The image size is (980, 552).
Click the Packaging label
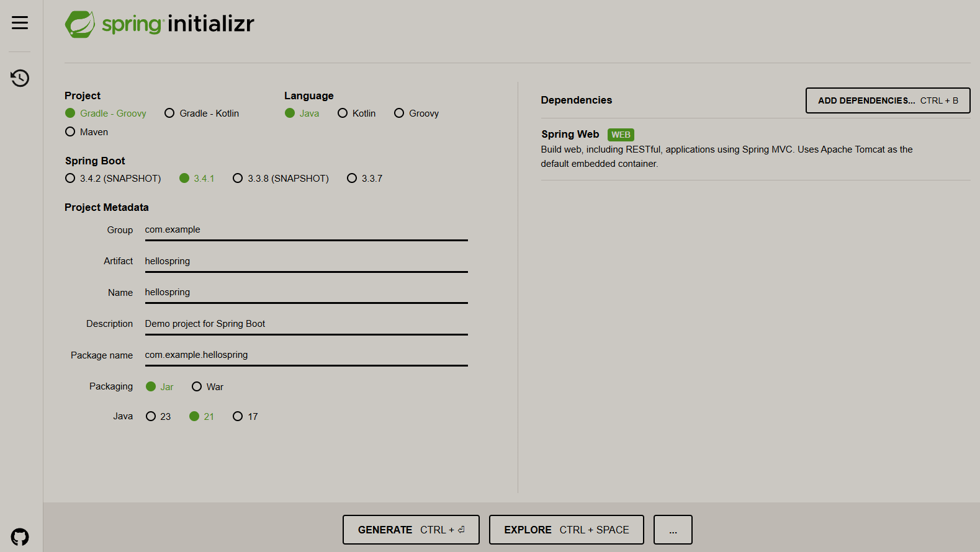[111, 386]
